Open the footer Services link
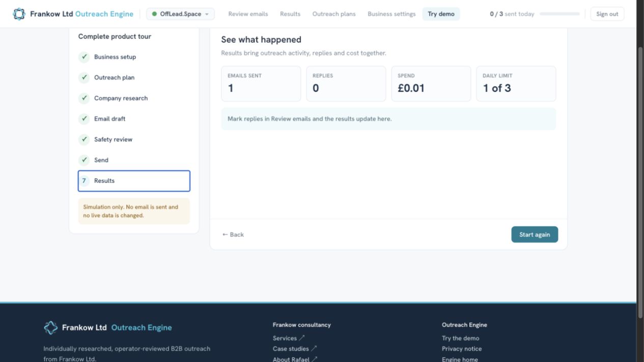644x362 pixels. tap(285, 338)
